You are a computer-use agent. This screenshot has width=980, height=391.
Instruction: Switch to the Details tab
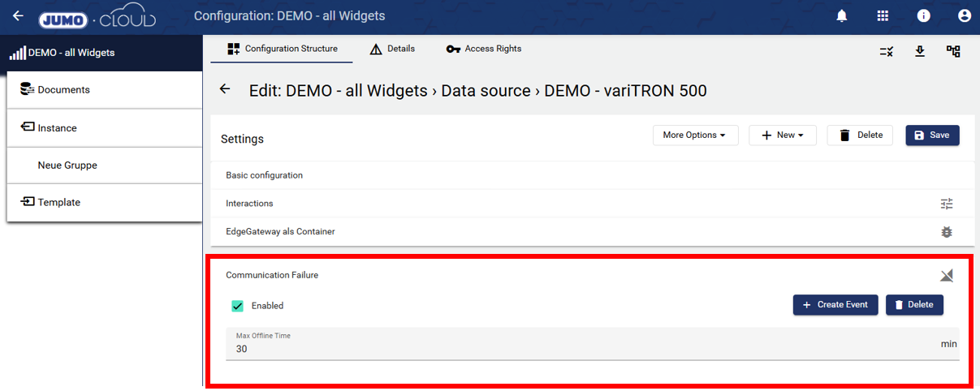click(x=392, y=49)
